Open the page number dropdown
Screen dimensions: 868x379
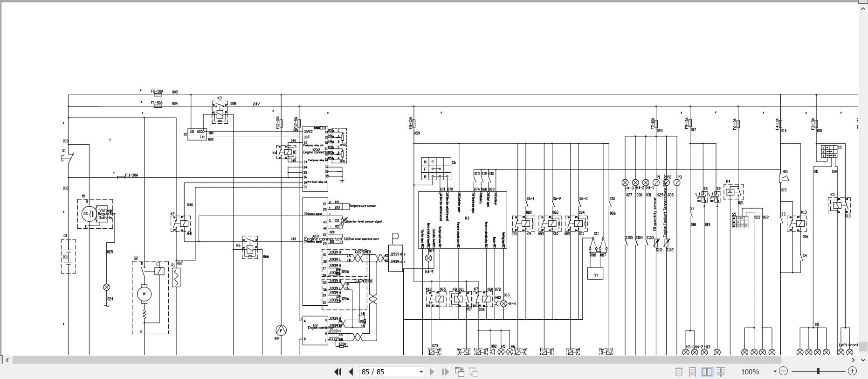pos(421,372)
